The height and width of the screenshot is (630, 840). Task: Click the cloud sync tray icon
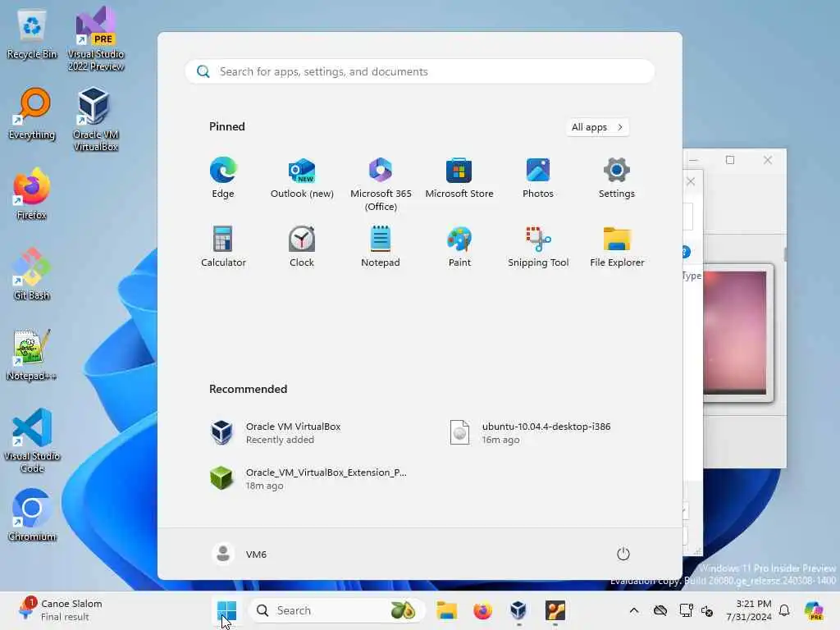(x=660, y=610)
